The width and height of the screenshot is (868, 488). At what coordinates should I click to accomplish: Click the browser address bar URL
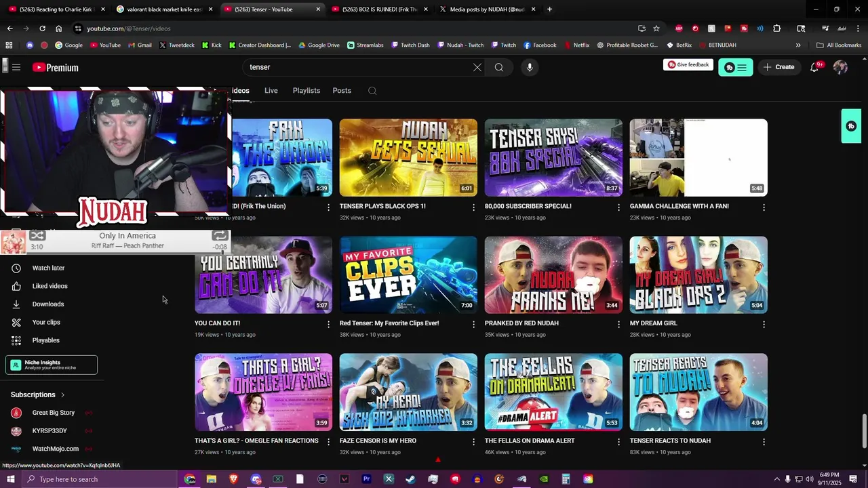pos(129,28)
